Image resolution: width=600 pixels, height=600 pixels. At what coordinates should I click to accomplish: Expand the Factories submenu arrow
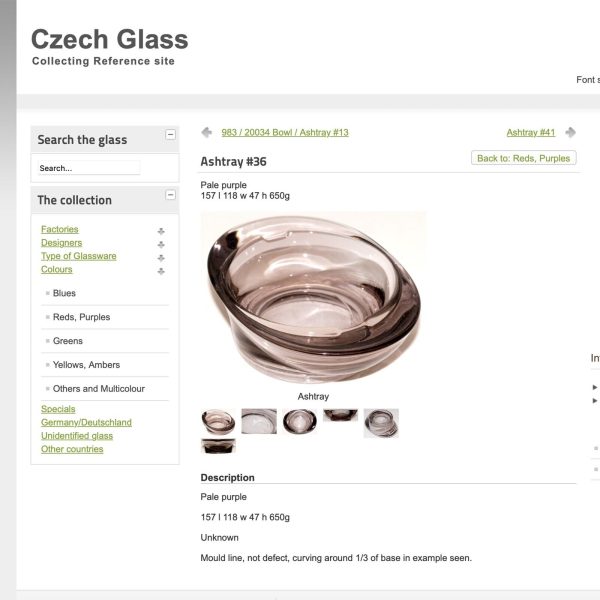click(161, 231)
